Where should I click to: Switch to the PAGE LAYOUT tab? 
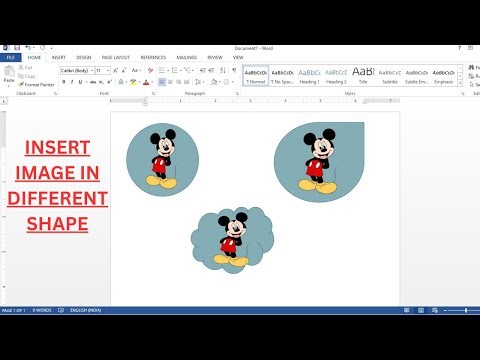[116, 58]
